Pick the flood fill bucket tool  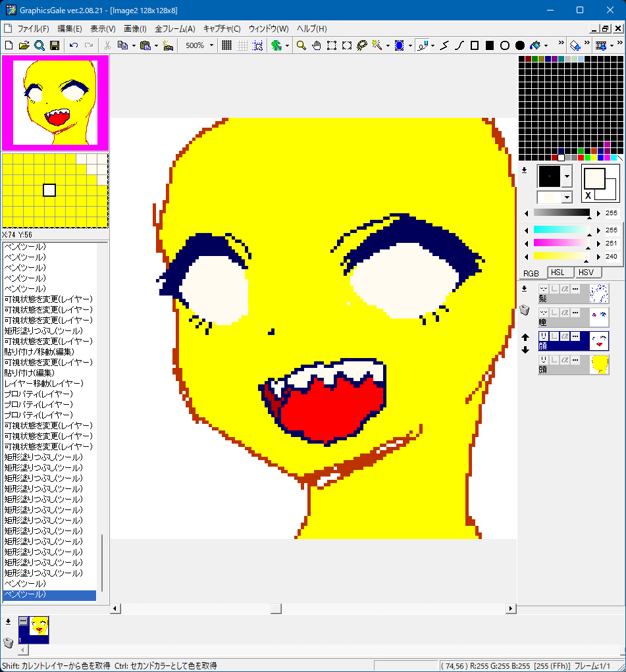535,45
